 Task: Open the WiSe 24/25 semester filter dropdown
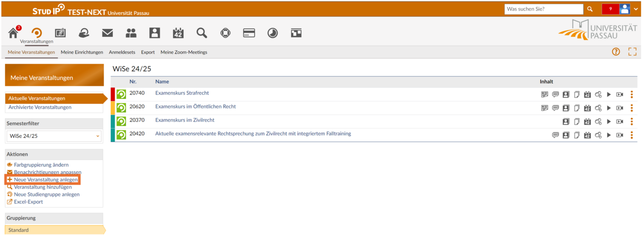point(54,136)
